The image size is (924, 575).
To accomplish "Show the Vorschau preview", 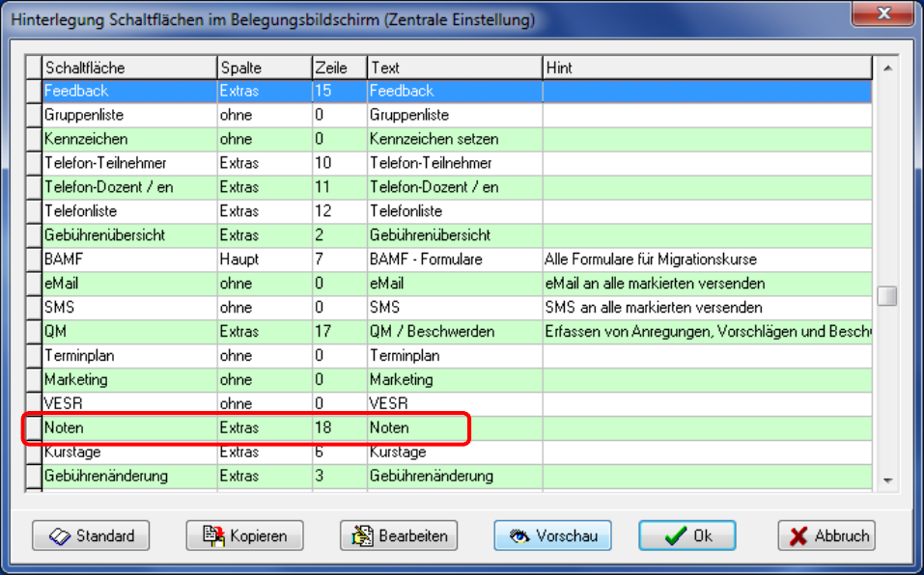I will click(x=552, y=535).
